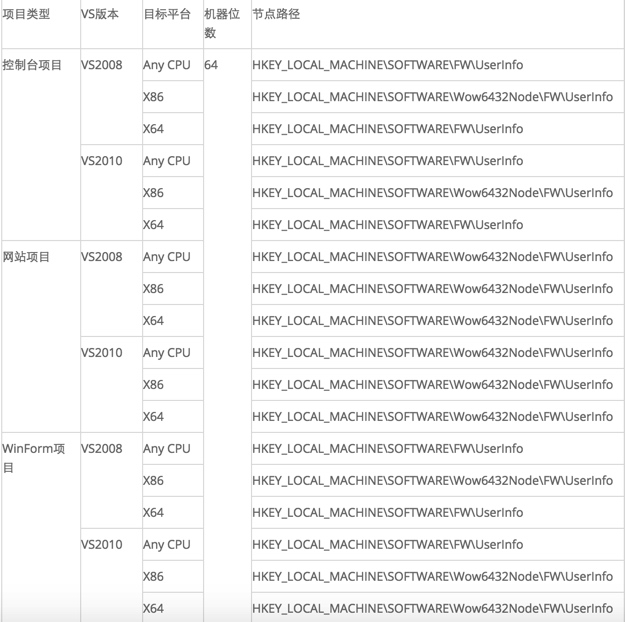Click X64 for 控制台项目 VS2008
The width and height of the screenshot is (625, 622).
pyautogui.click(x=173, y=129)
